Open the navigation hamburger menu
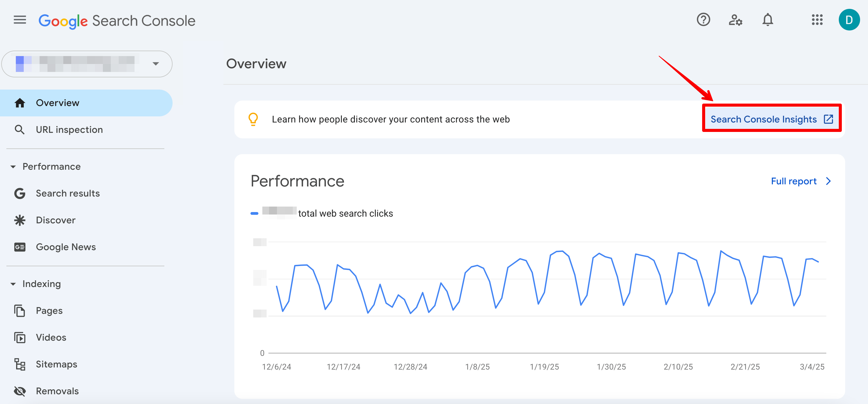Image resolution: width=868 pixels, height=404 pixels. [19, 20]
